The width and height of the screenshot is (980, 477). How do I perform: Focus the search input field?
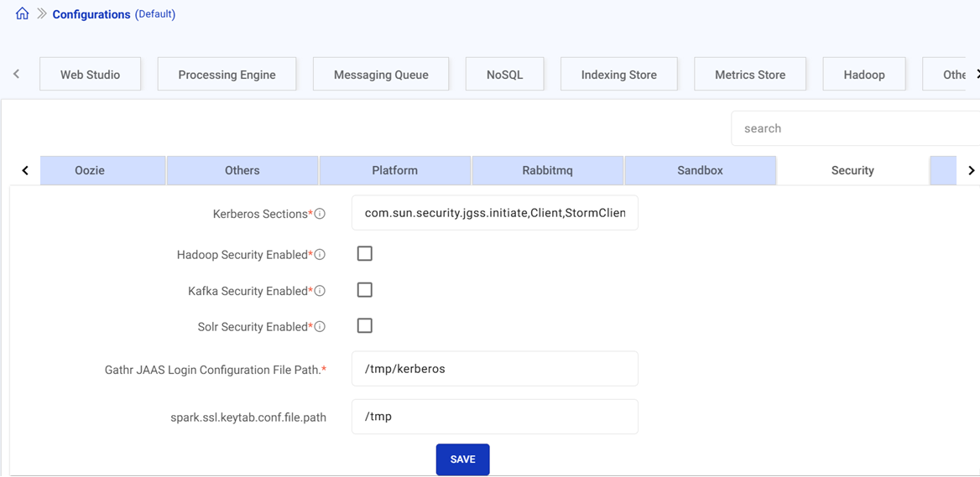pos(856,128)
